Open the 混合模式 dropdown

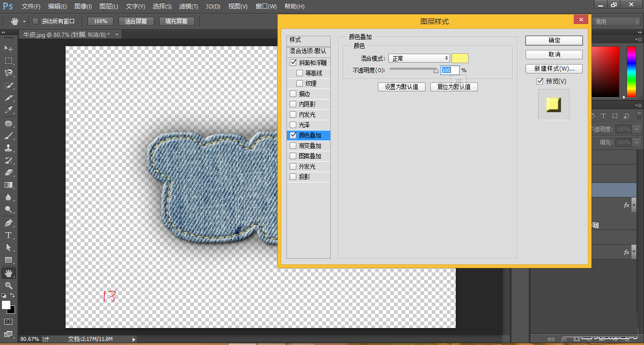click(419, 58)
